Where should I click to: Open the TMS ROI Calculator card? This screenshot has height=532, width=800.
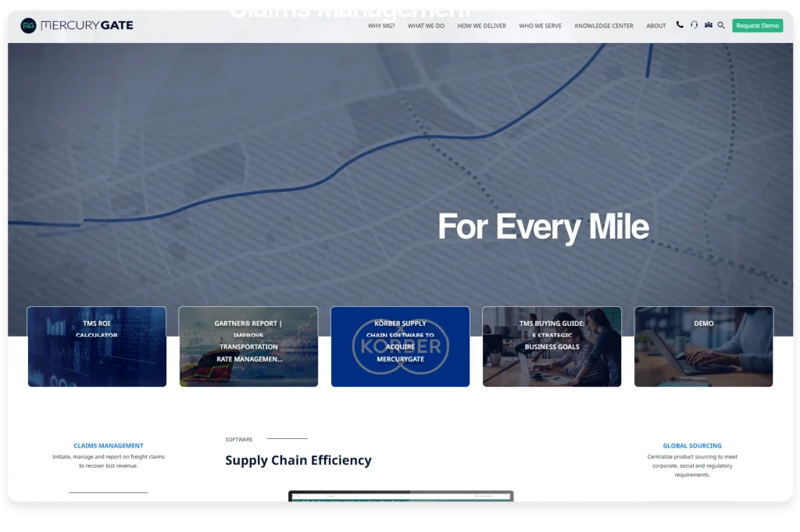(97, 346)
